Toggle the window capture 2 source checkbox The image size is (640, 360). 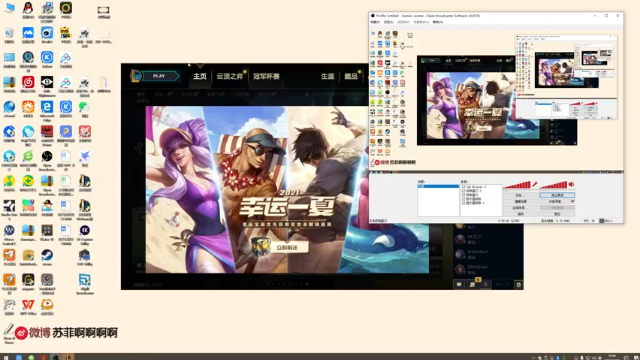[x=463, y=191]
